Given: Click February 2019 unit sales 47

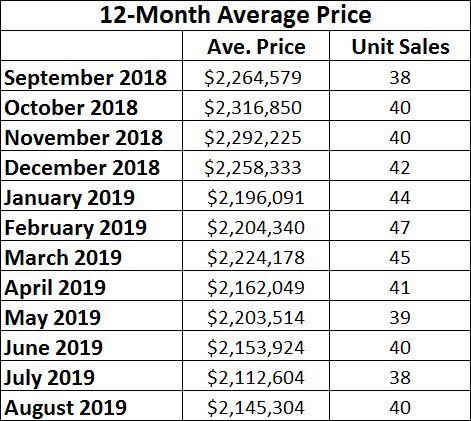Looking at the screenshot, I should tap(400, 228).
